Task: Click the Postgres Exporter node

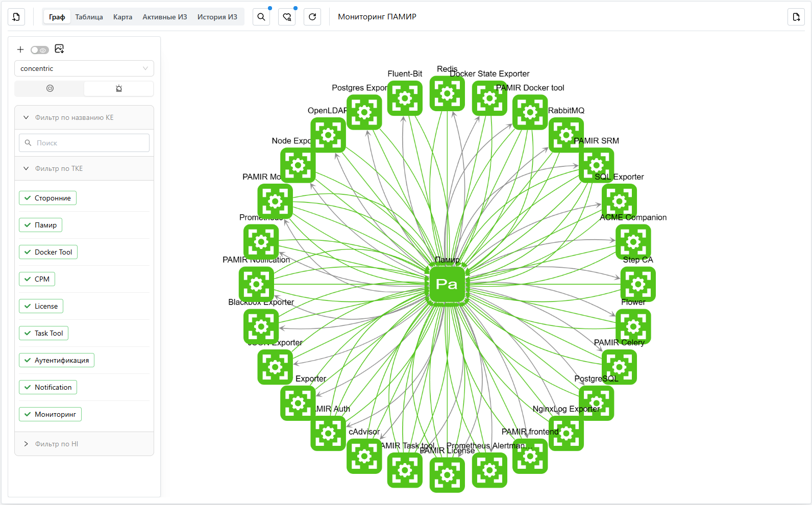Action: [x=364, y=112]
